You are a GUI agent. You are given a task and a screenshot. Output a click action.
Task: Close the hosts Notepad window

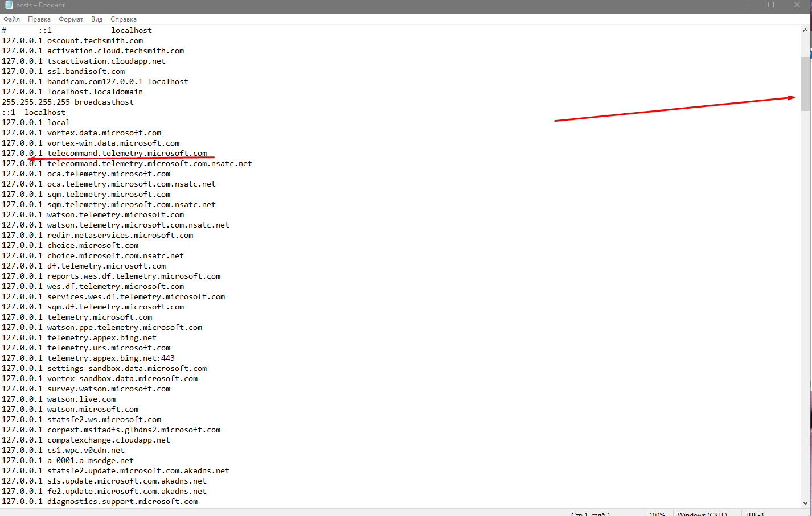(797, 5)
